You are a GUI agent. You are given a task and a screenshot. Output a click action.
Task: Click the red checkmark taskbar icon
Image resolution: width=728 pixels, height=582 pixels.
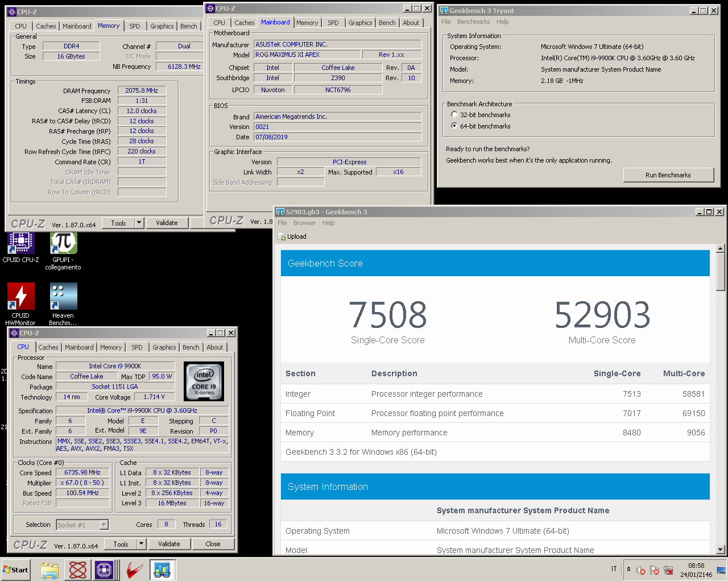point(134,570)
